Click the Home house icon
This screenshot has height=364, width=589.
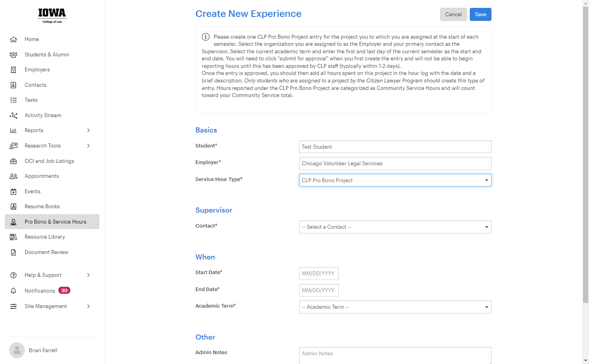pyautogui.click(x=13, y=39)
